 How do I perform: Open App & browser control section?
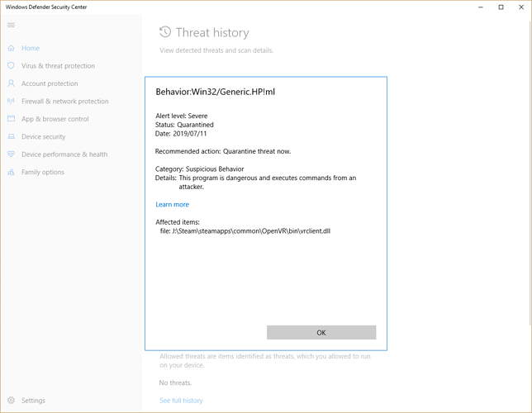coord(55,119)
